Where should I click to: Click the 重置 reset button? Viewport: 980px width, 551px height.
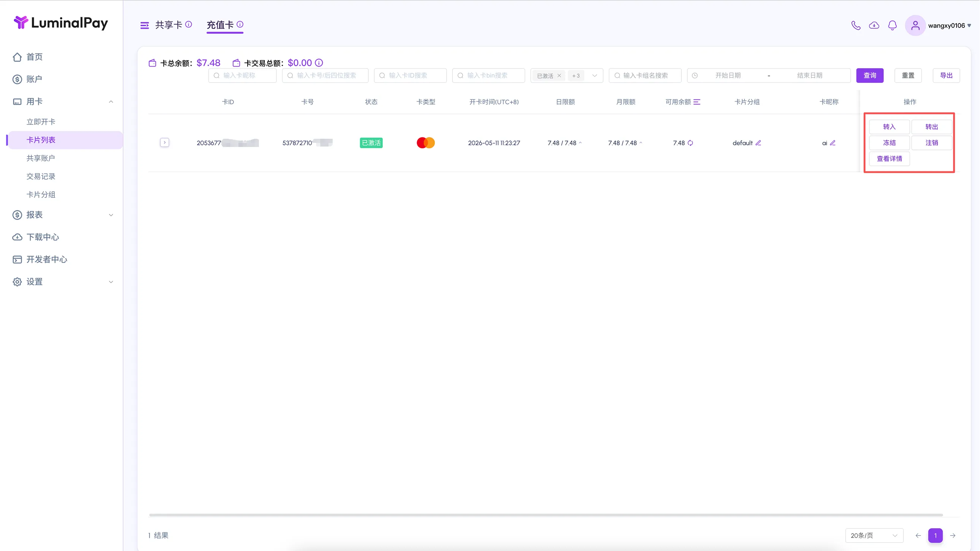pyautogui.click(x=908, y=76)
